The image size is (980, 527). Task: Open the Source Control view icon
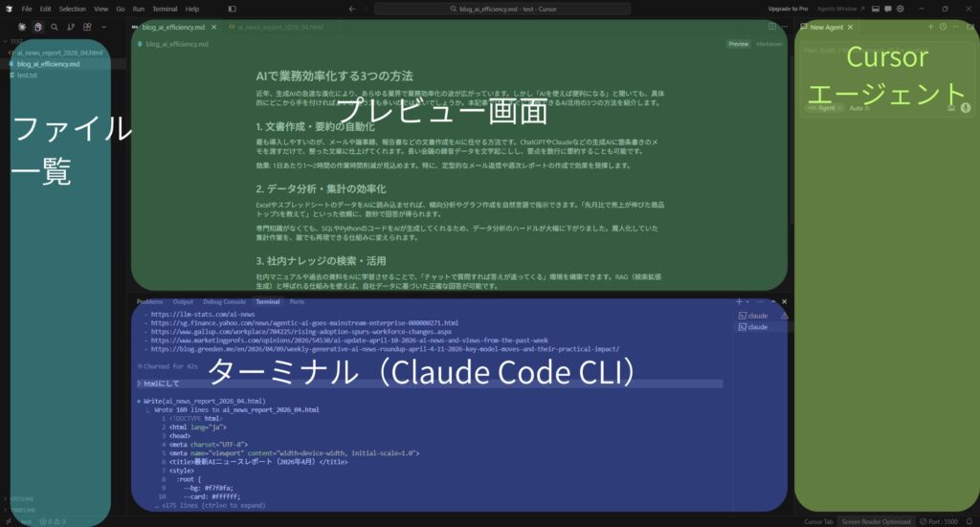(71, 27)
